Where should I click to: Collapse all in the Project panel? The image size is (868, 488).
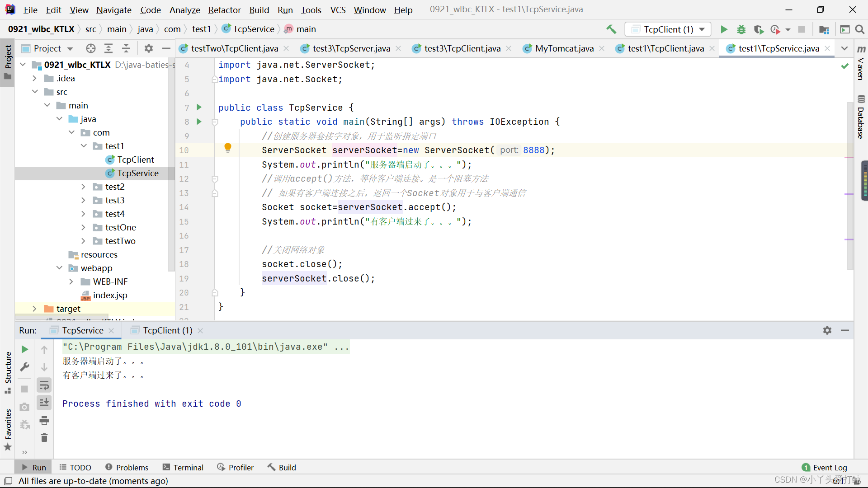click(x=126, y=48)
